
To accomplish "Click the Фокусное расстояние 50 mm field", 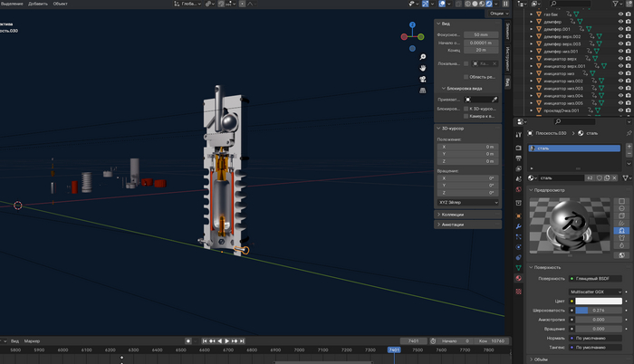I will [481, 34].
